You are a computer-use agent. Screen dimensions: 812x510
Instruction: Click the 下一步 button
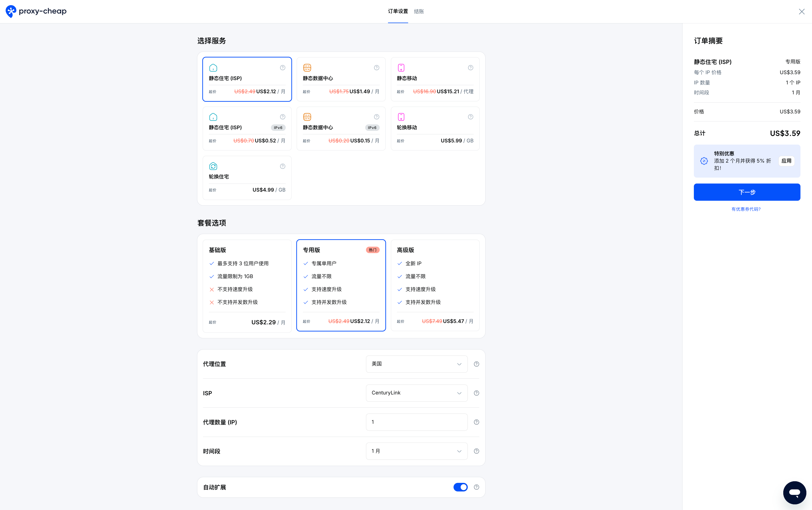click(746, 192)
